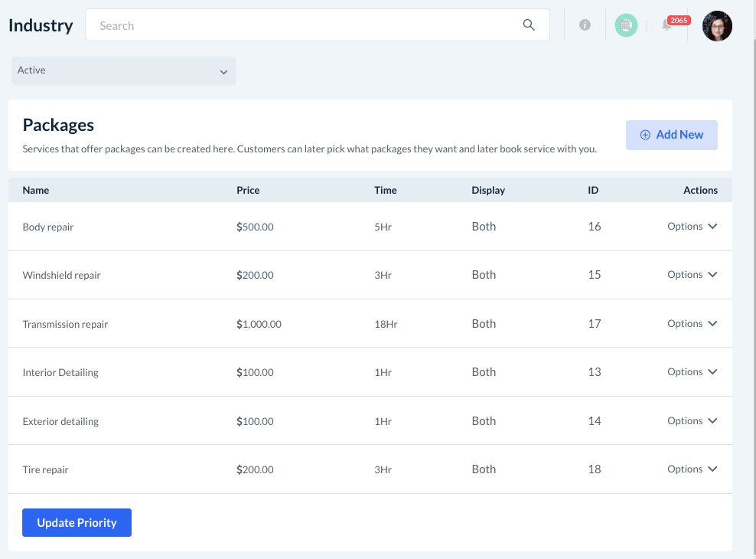
Task: Type in the Search field
Action: (306, 25)
